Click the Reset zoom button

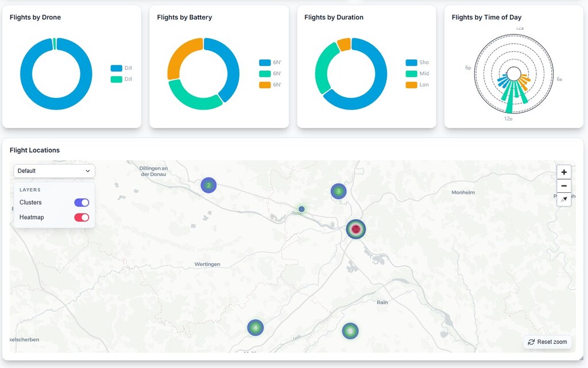pyautogui.click(x=547, y=342)
